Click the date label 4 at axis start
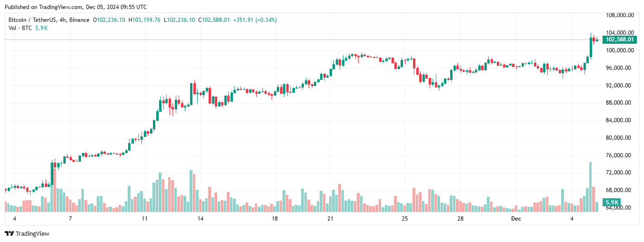The image size is (644, 242). click(14, 219)
